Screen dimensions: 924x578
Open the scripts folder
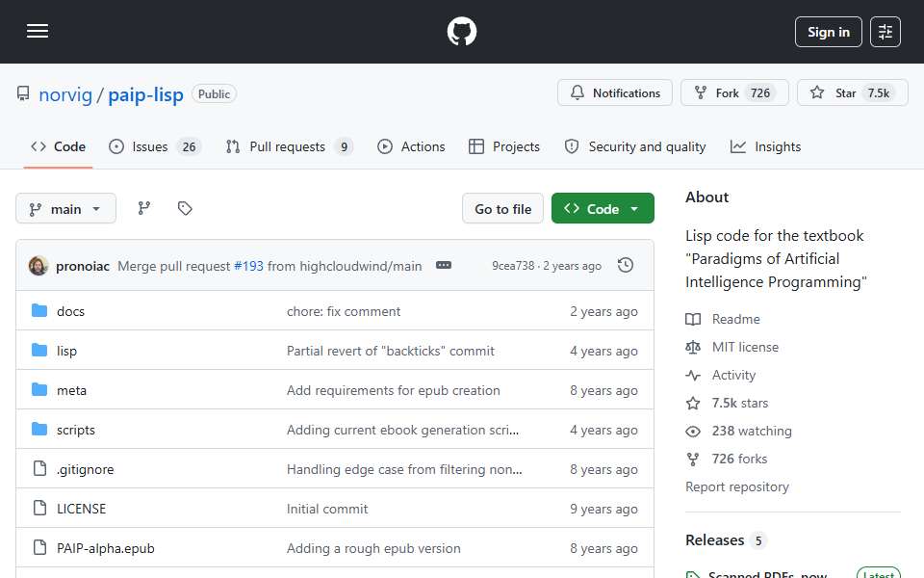tap(75, 430)
